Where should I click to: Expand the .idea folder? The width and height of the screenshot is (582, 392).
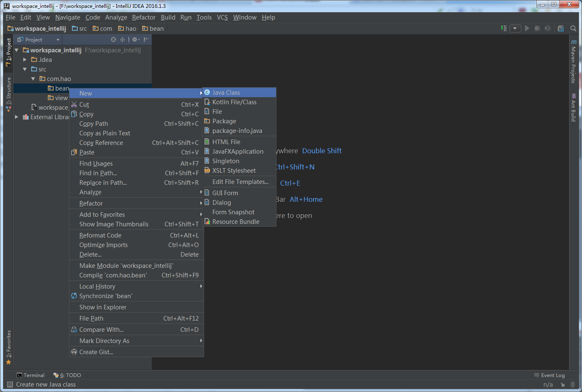click(x=25, y=60)
